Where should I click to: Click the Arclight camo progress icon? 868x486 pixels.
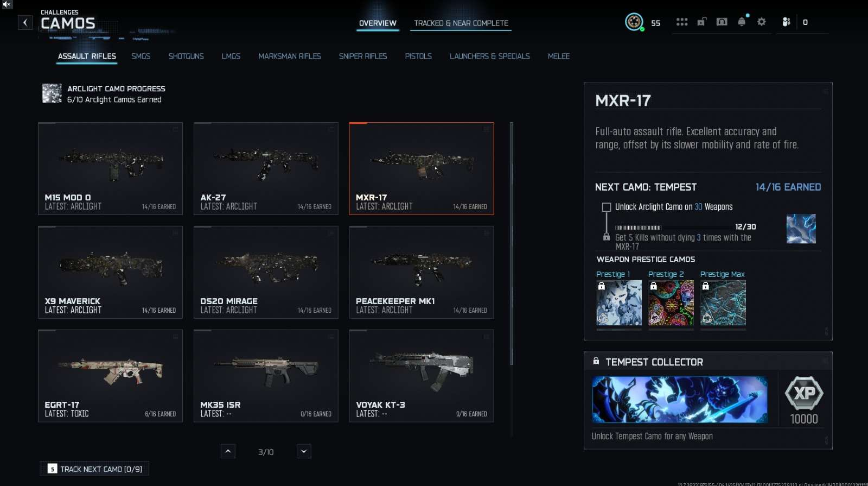tap(52, 93)
